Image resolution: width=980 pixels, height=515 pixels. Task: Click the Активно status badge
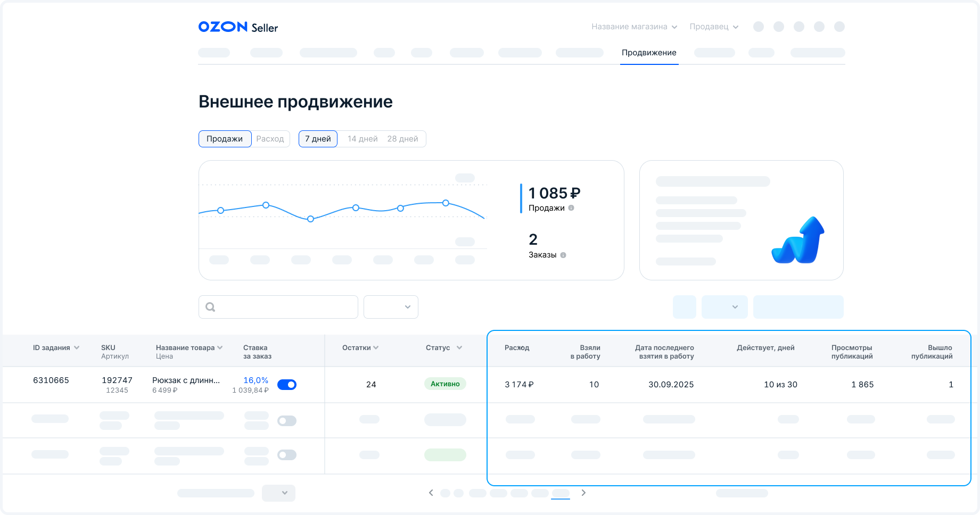click(x=445, y=384)
